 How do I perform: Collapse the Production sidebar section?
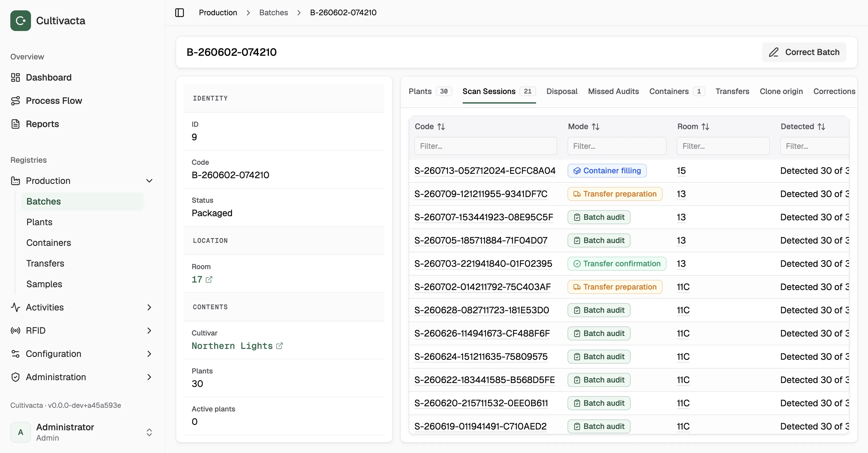tap(149, 181)
